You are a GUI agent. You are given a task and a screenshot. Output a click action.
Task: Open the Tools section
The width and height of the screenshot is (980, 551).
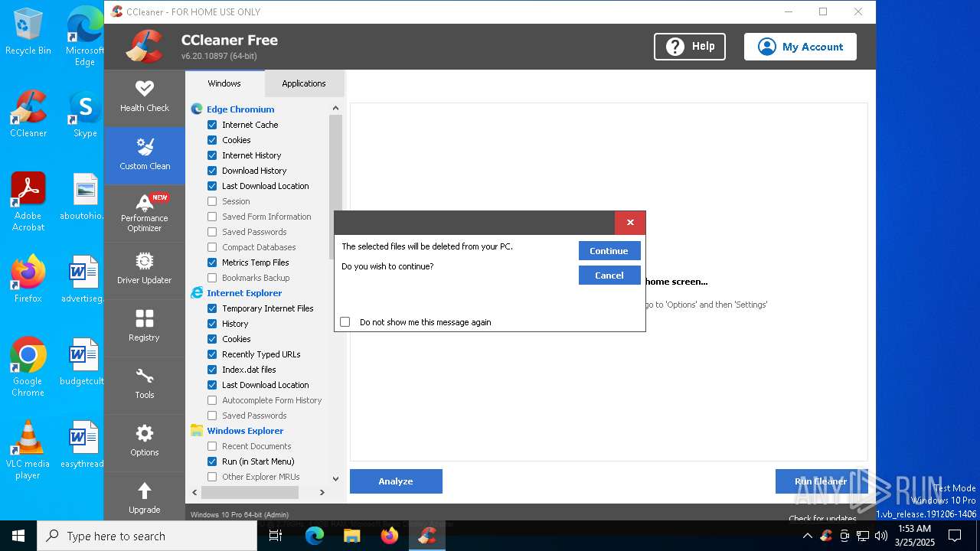click(144, 385)
